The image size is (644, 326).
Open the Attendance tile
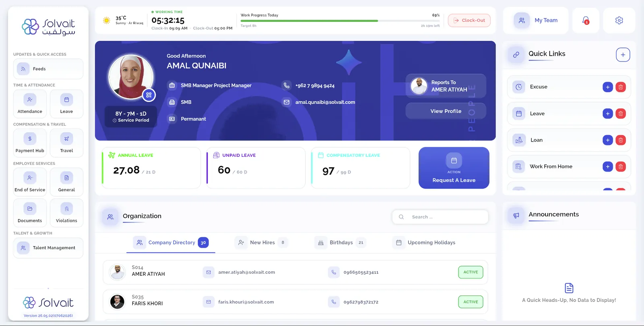pyautogui.click(x=30, y=104)
